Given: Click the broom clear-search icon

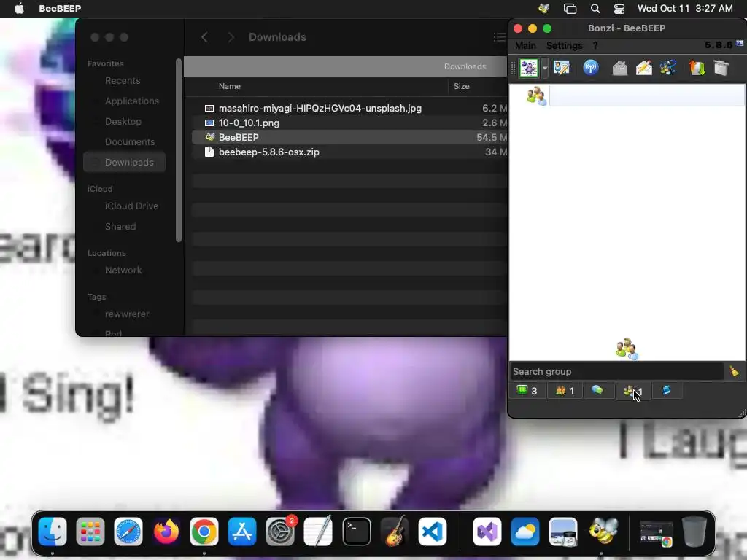Looking at the screenshot, I should 734,371.
